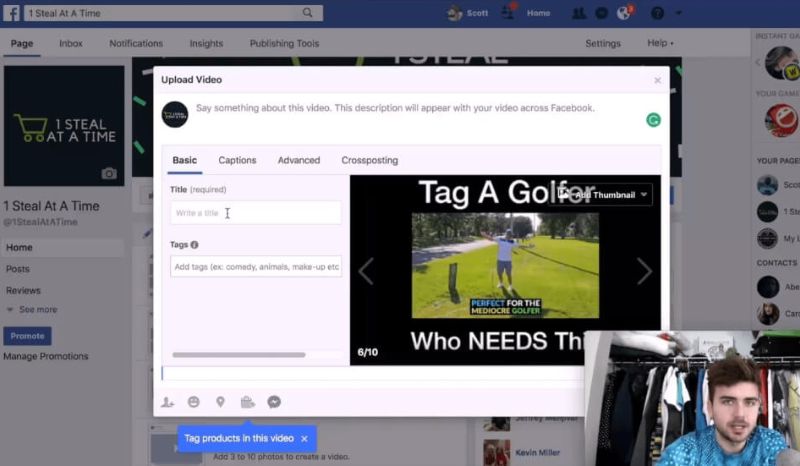The image size is (800, 466).
Task: Open notifications globe icon
Action: pyautogui.click(x=623, y=13)
